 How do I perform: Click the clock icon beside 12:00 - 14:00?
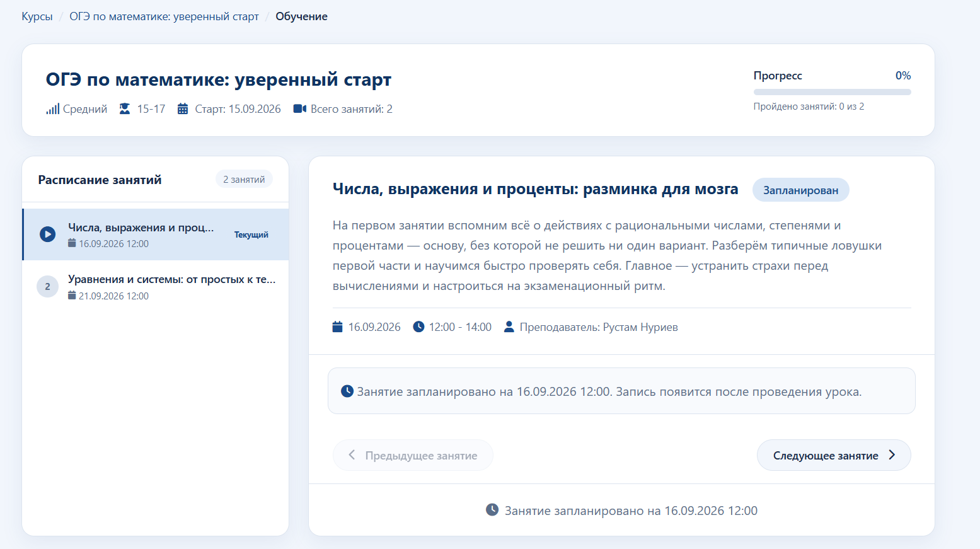(418, 327)
